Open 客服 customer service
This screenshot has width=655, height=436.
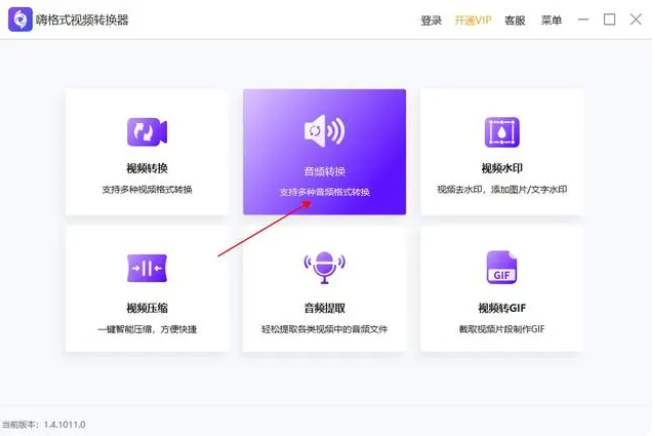pos(515,20)
